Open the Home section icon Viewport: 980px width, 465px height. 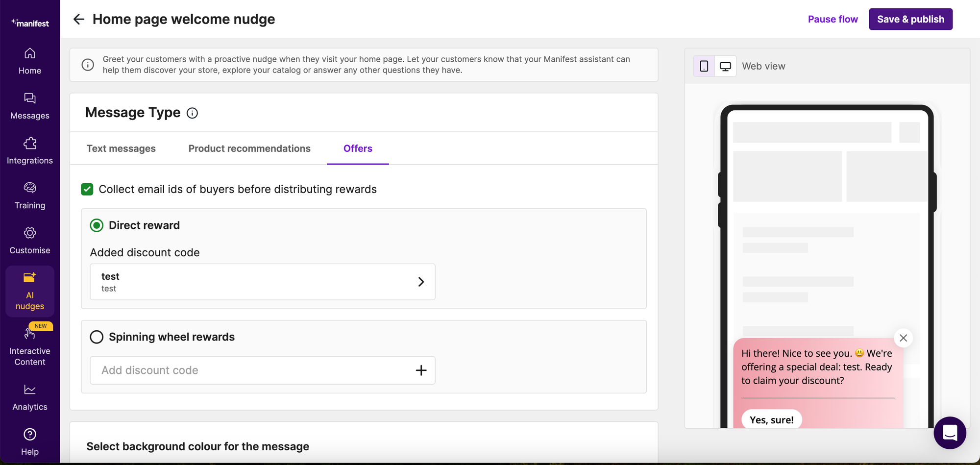(30, 53)
